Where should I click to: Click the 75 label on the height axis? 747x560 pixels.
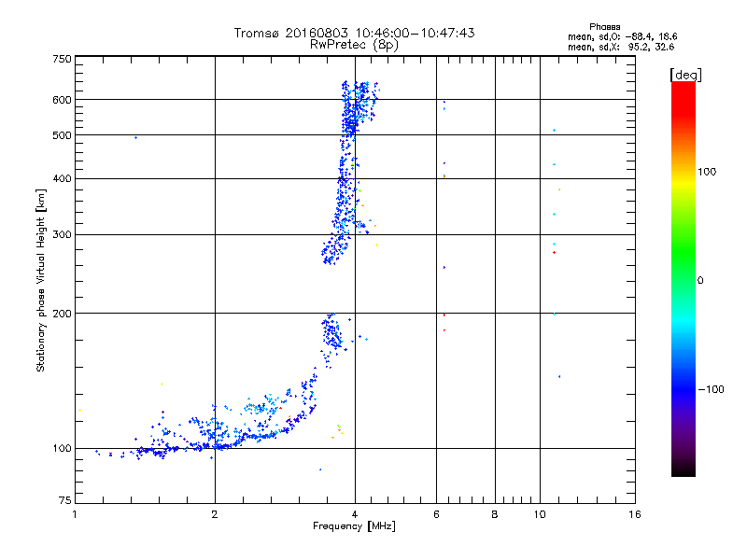(x=65, y=500)
